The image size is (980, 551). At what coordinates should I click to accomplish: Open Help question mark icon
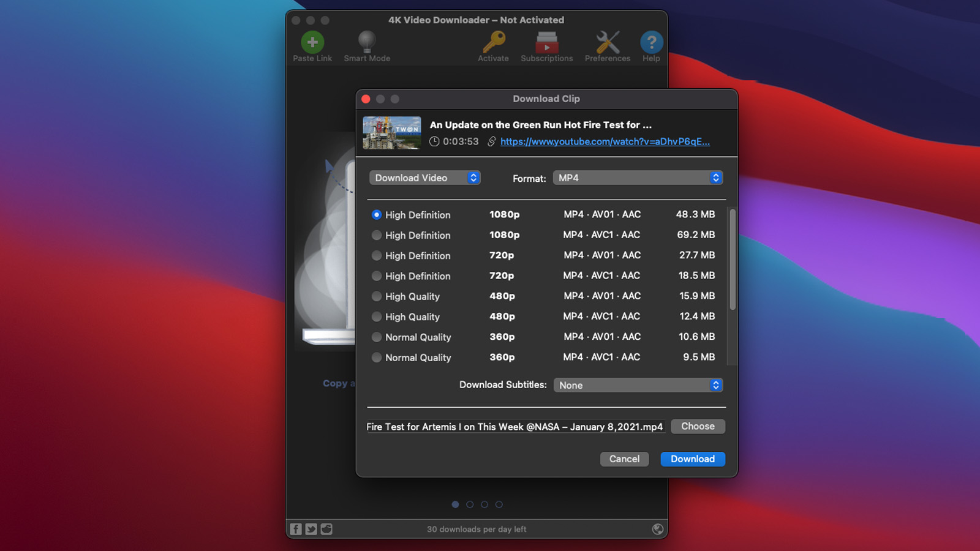652,42
